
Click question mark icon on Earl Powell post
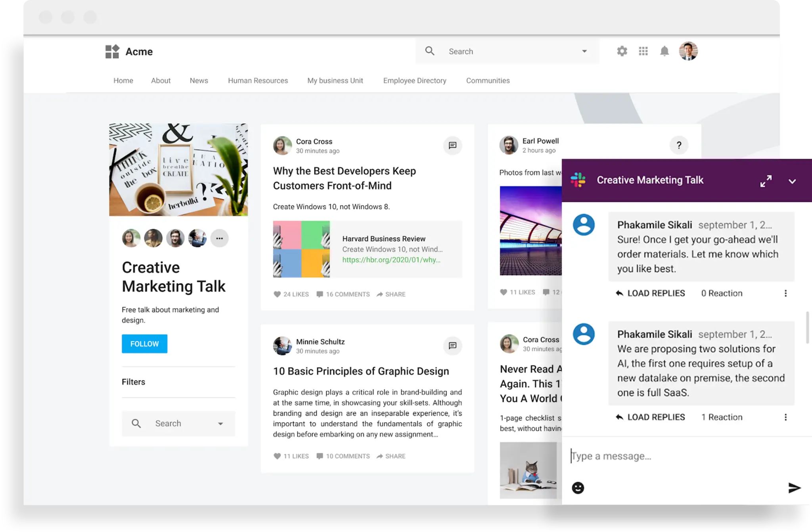[679, 145]
